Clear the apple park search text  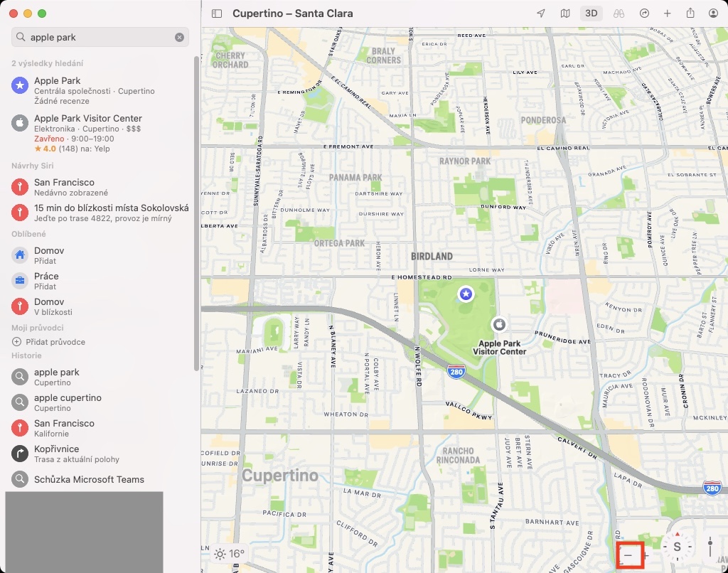(x=179, y=37)
